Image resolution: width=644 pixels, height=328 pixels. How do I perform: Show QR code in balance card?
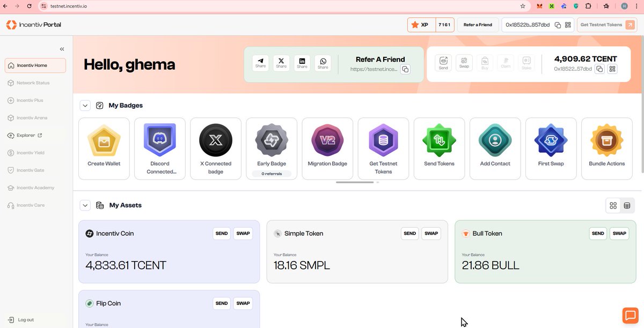coord(612,69)
